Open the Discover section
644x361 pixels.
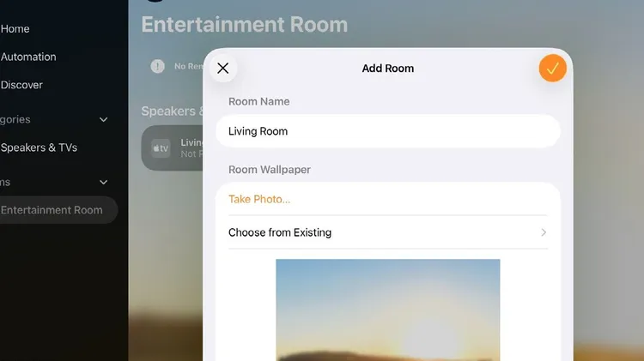click(x=21, y=86)
